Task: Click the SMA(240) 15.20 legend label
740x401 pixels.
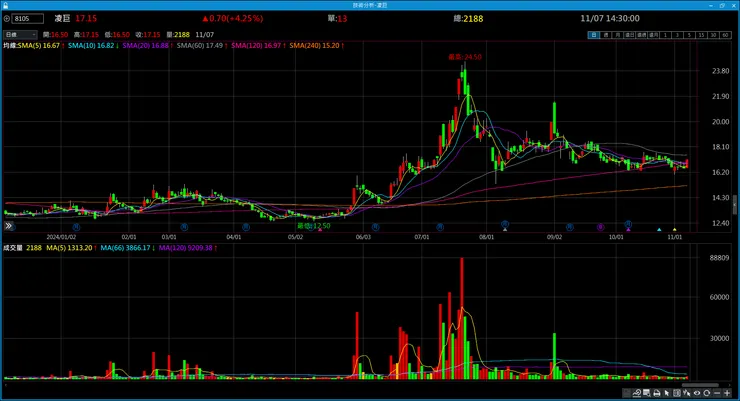Action: pyautogui.click(x=314, y=46)
